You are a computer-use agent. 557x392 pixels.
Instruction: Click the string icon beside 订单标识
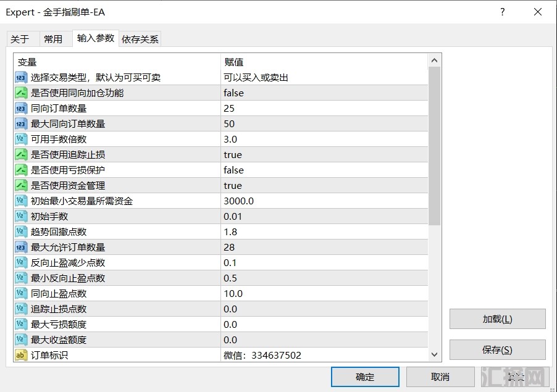point(21,356)
